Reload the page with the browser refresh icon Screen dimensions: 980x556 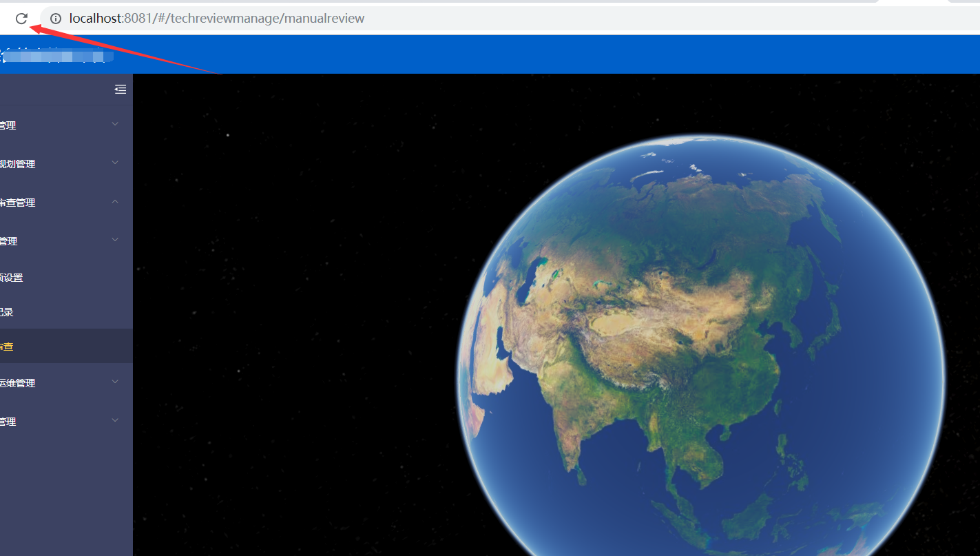[x=21, y=19]
